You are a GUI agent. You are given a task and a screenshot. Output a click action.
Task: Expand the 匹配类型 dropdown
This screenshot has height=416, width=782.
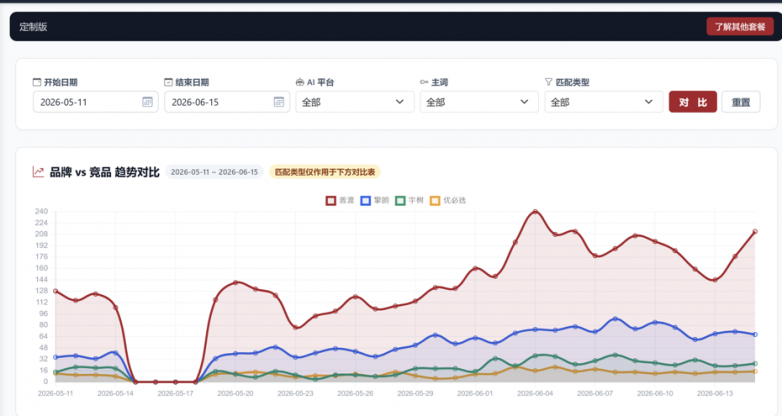[603, 102]
